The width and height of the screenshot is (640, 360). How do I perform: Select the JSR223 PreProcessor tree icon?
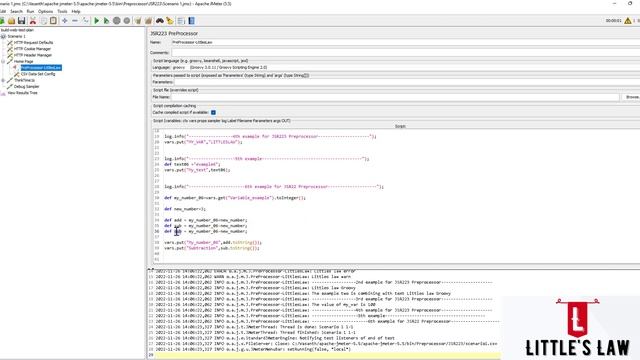(16, 68)
